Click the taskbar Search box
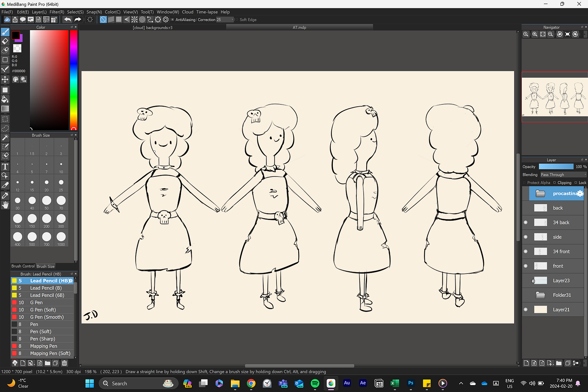Image resolution: width=588 pixels, height=392 pixels. point(139,384)
